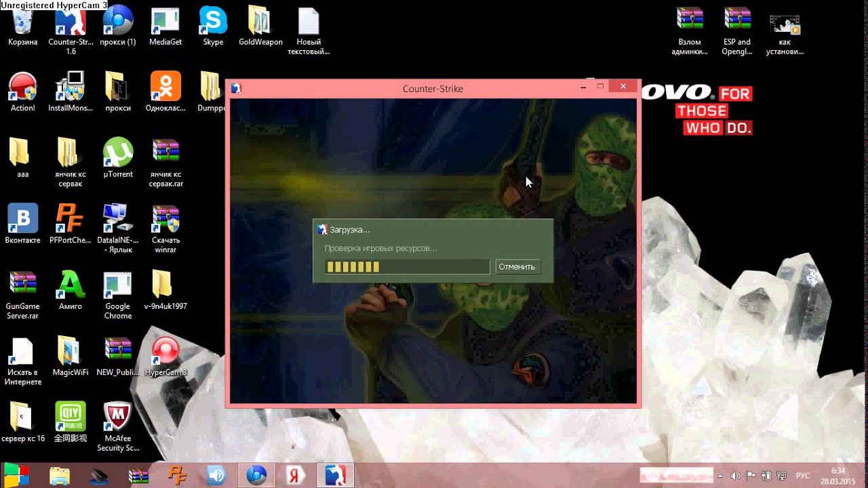Open the ESP and OpenGL archive
This screenshot has width=868, height=488.
pyautogui.click(x=736, y=30)
